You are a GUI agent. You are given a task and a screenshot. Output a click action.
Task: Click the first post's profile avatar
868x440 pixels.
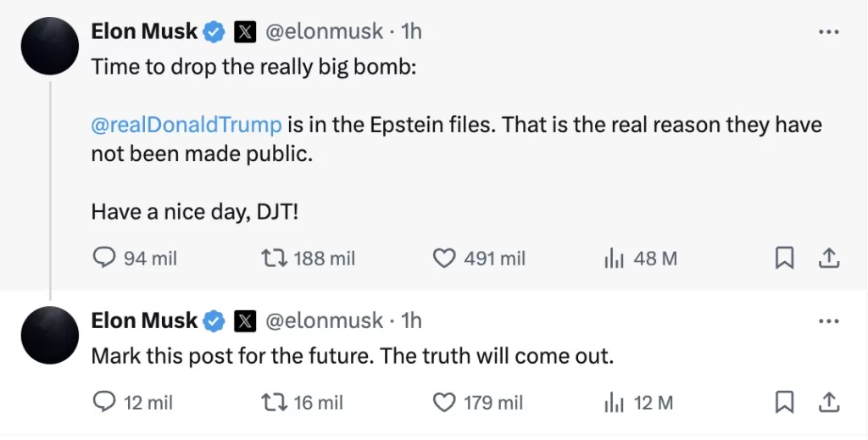tap(50, 46)
